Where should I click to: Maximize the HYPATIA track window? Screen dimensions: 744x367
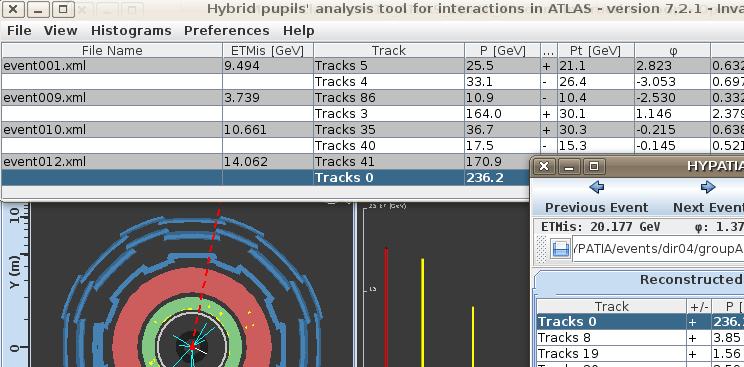(x=594, y=166)
